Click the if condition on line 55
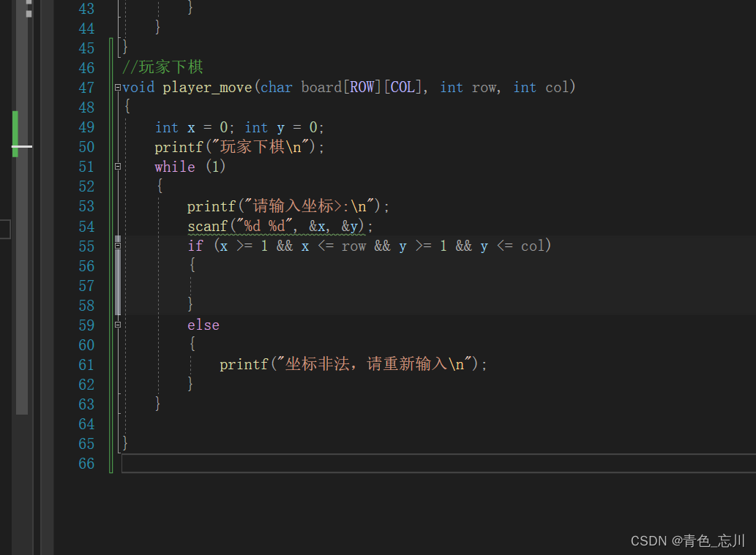The height and width of the screenshot is (555, 756). point(383,246)
